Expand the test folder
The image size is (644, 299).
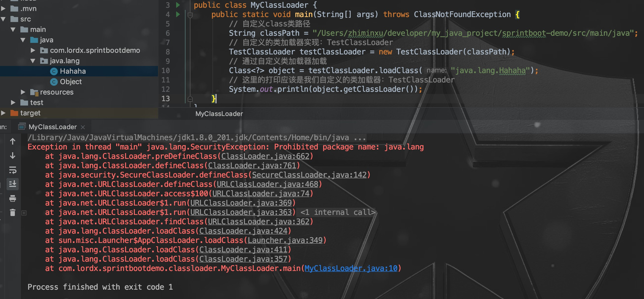coord(13,103)
